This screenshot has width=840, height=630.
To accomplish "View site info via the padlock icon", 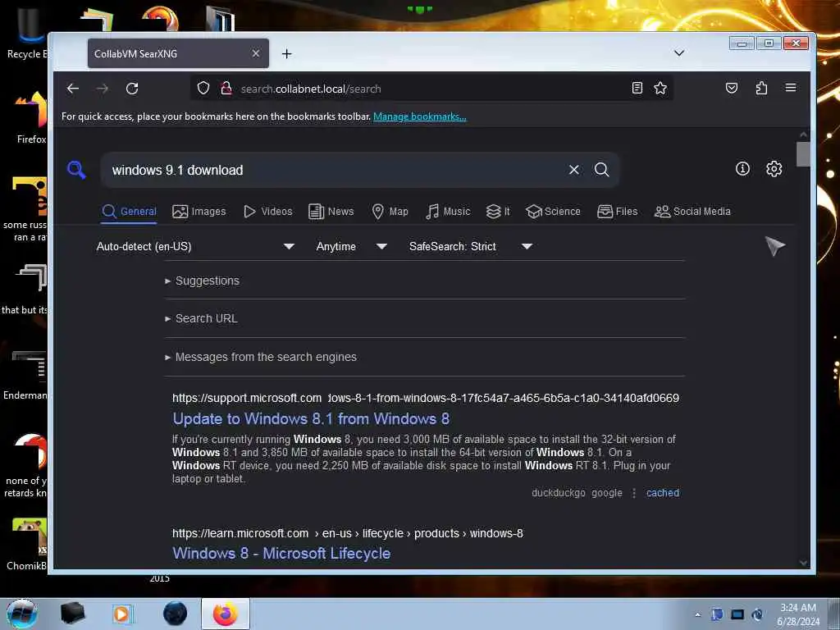I will (226, 88).
